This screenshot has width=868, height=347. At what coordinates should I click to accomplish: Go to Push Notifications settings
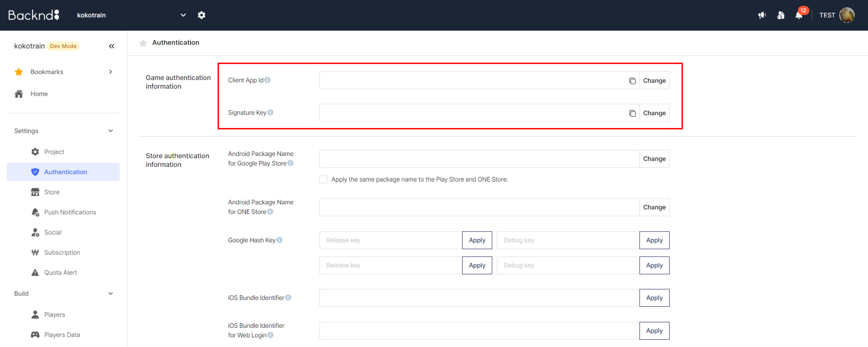[63, 212]
